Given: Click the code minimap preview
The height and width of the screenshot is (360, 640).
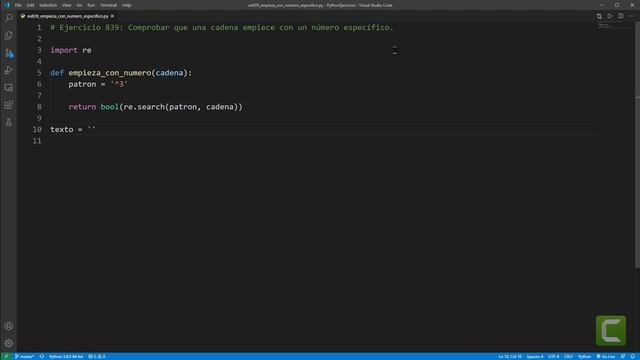Looking at the screenshot, I should [x=605, y=26].
